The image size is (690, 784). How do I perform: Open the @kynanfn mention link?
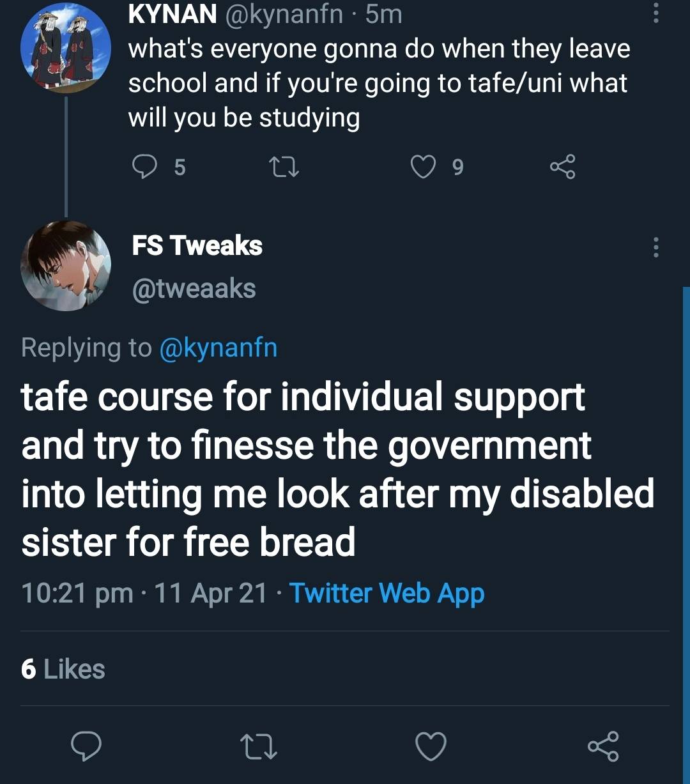[x=218, y=348]
